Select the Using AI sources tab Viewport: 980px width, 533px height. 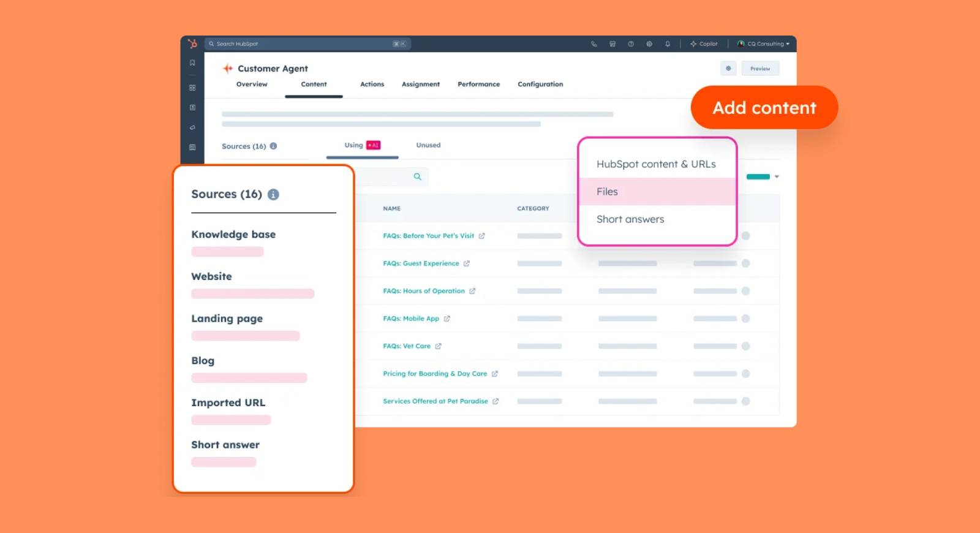click(362, 145)
